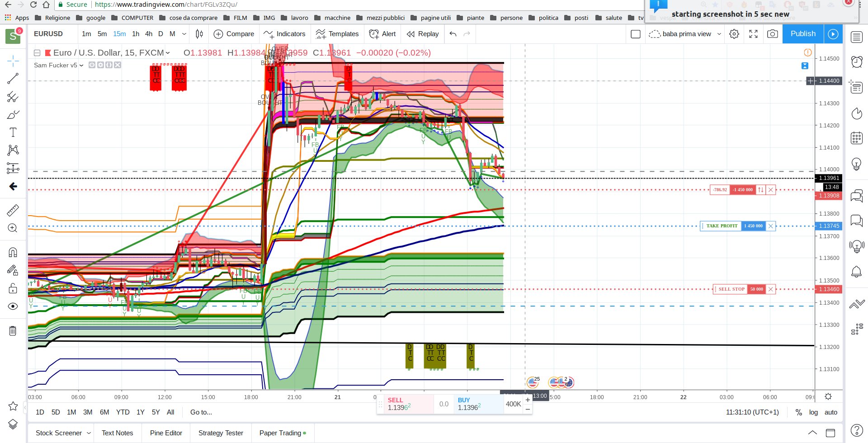Screen dimensions: 868x443
Task: Enter fullscreen mode
Action: pos(754,34)
